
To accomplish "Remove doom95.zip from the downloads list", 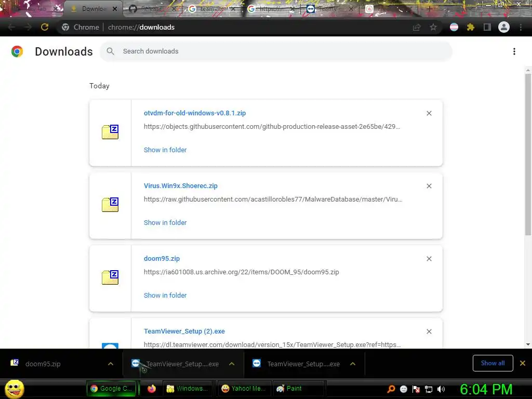I will coord(429,259).
